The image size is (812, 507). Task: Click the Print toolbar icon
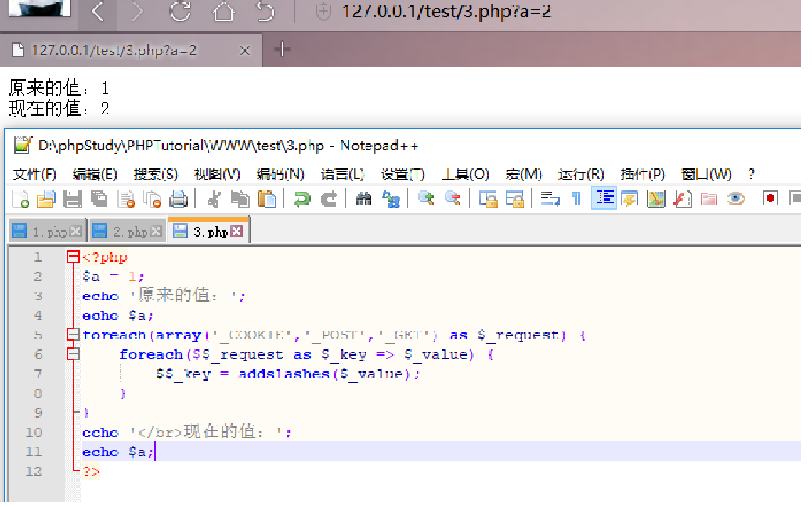click(x=179, y=199)
